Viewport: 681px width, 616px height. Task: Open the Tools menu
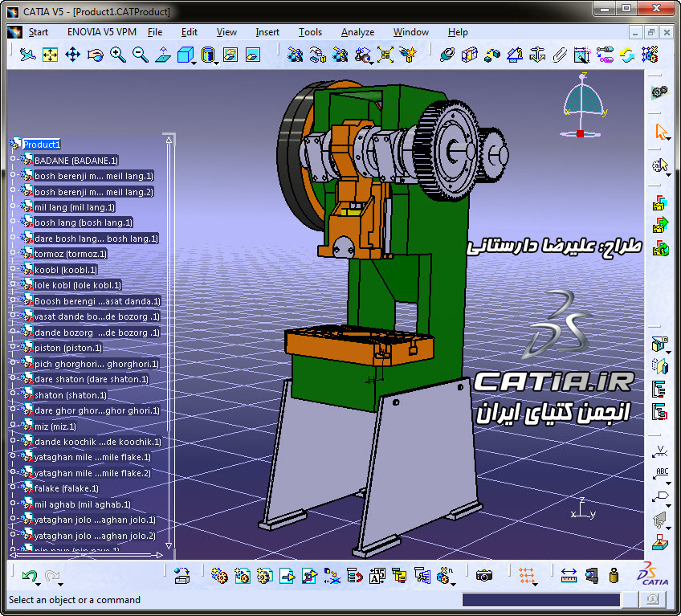point(310,32)
